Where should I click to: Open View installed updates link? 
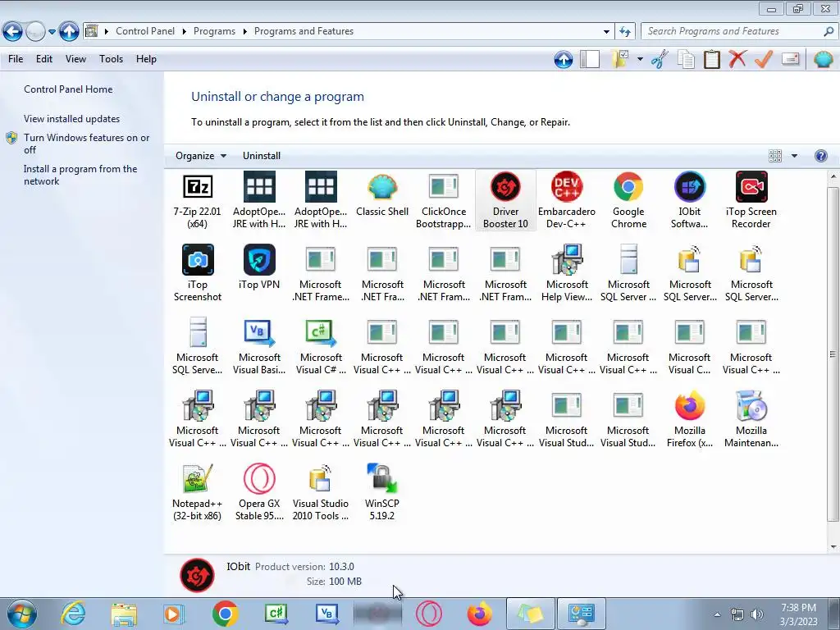tap(72, 119)
